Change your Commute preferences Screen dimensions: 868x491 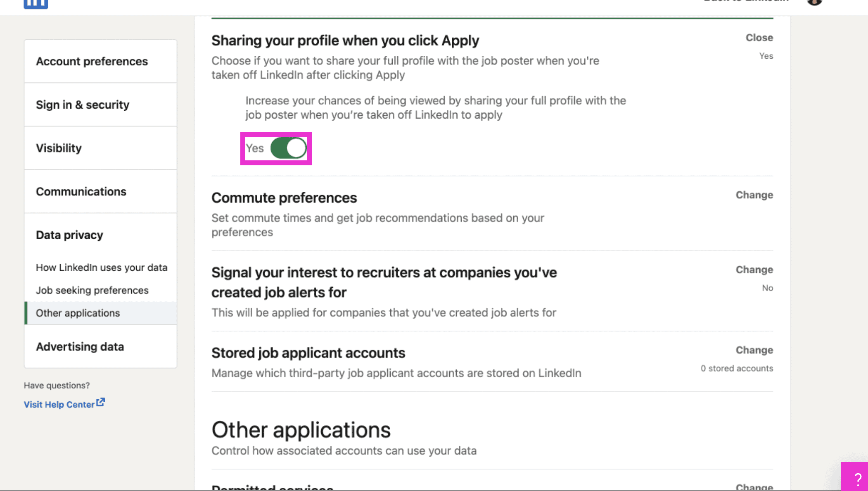tap(754, 195)
